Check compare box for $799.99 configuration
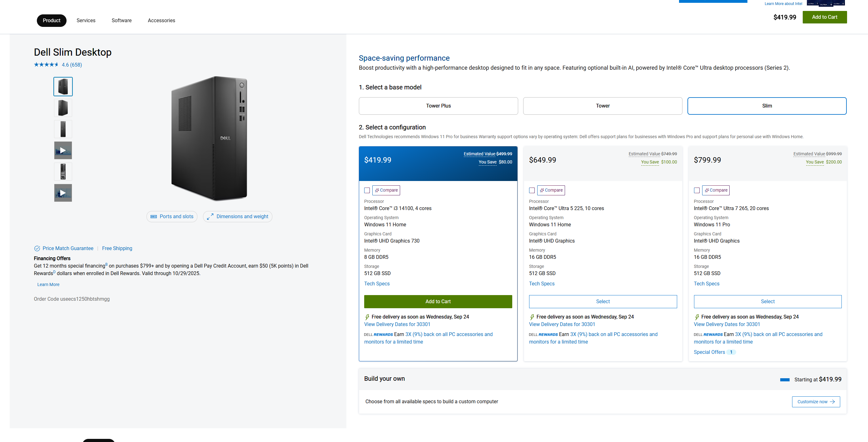Image resolution: width=868 pixels, height=442 pixels. tap(697, 190)
